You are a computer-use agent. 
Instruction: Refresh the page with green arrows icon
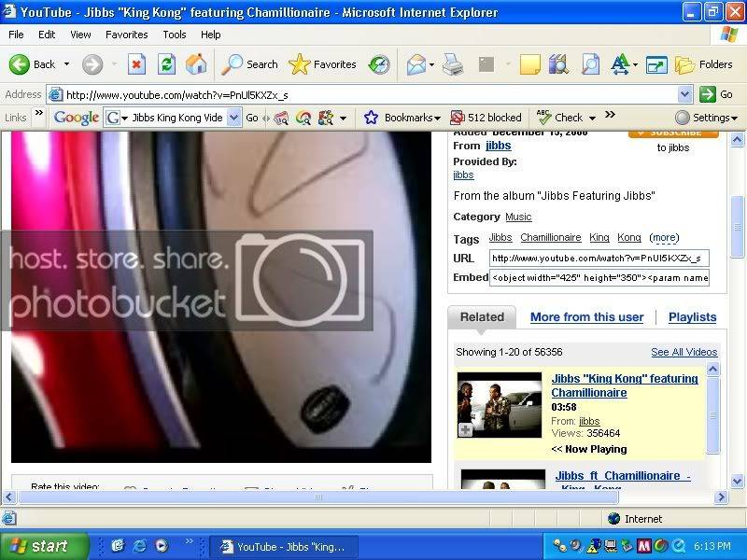click(x=167, y=64)
